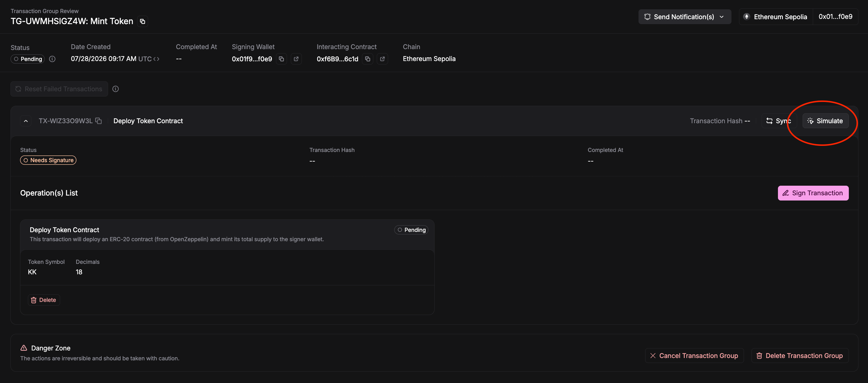The height and width of the screenshot is (383, 868).
Task: Click the Sync button
Action: 779,121
